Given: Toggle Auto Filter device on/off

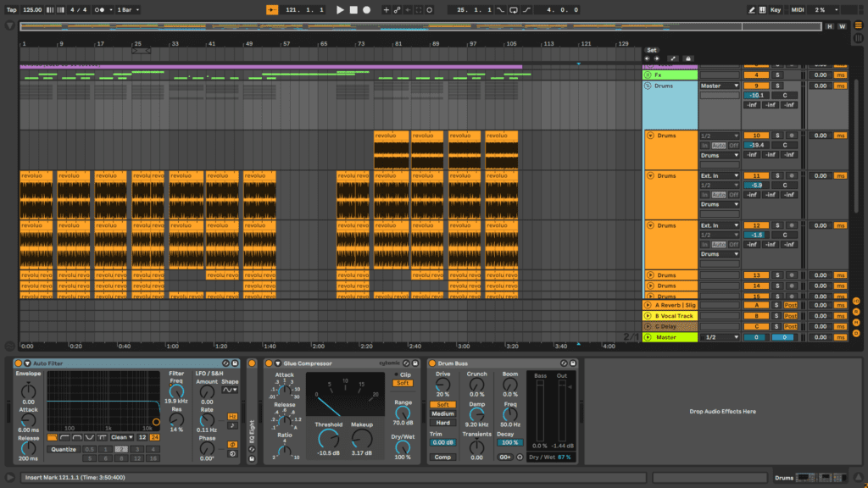Looking at the screenshot, I should click(x=19, y=363).
